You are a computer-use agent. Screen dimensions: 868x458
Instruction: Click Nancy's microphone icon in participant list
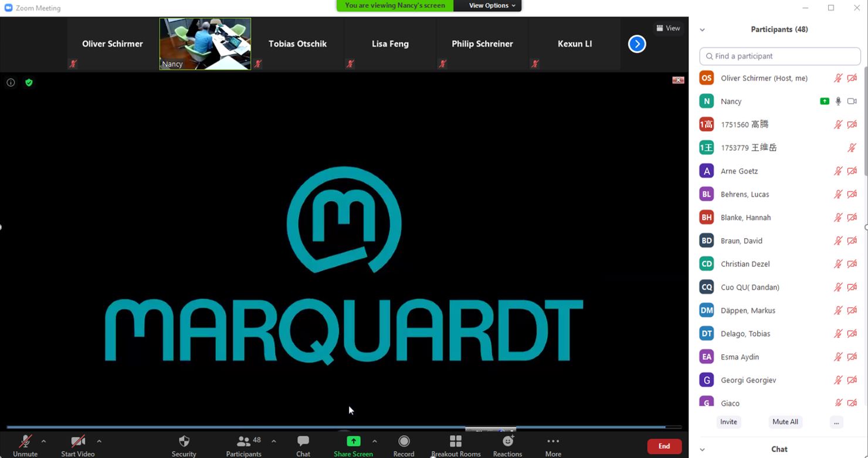pos(838,101)
